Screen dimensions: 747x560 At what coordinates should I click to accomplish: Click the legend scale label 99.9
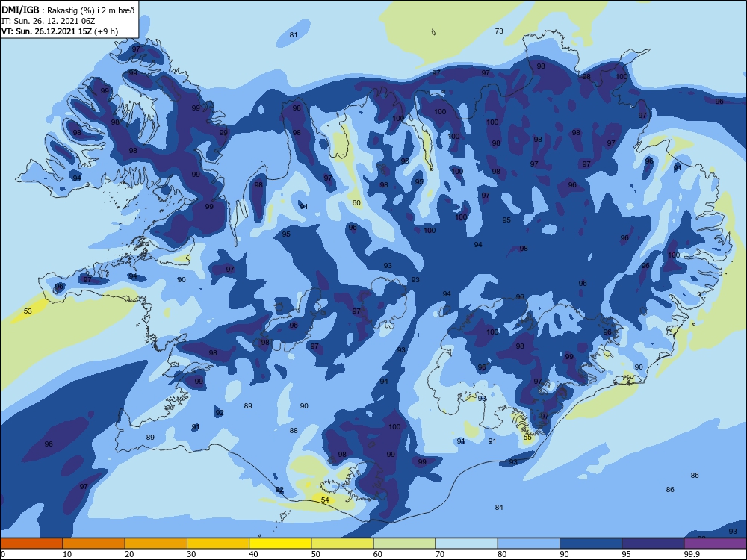coord(691,554)
